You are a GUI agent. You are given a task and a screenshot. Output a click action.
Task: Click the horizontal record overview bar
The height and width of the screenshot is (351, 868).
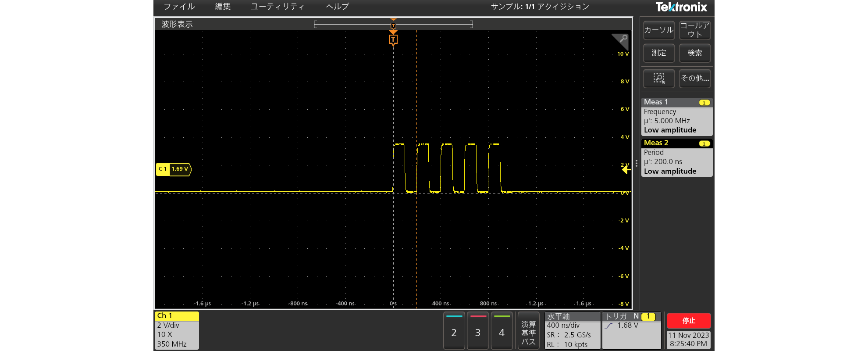click(x=393, y=25)
